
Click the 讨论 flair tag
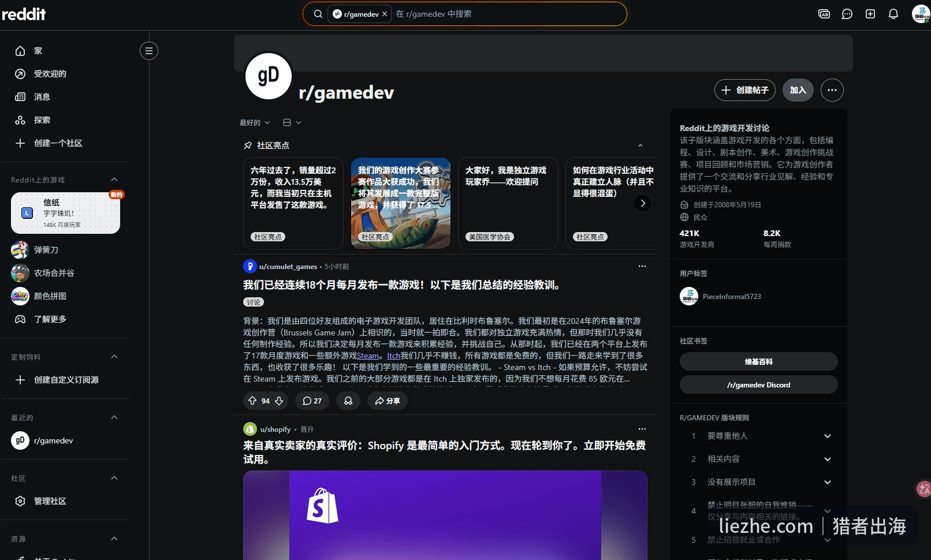254,302
